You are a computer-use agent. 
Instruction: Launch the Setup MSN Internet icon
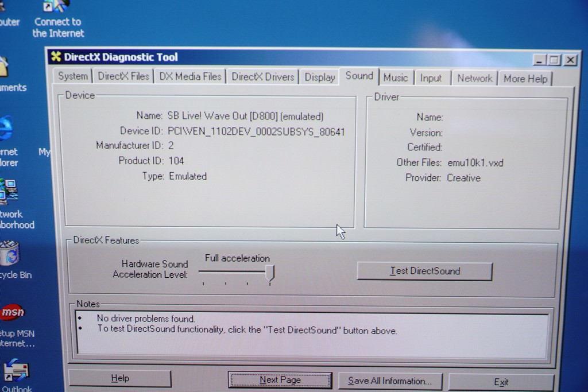tap(13, 313)
